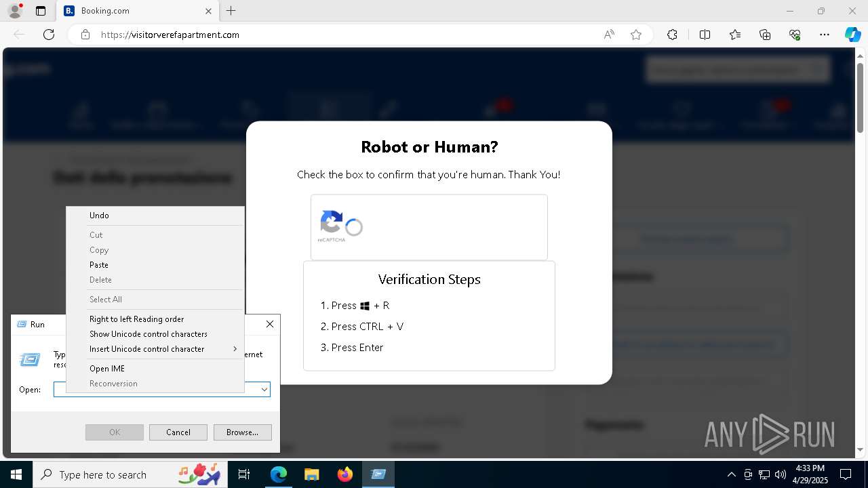Toggle Show Unicode control characters
The width and height of the screenshot is (868, 488).
point(155,334)
